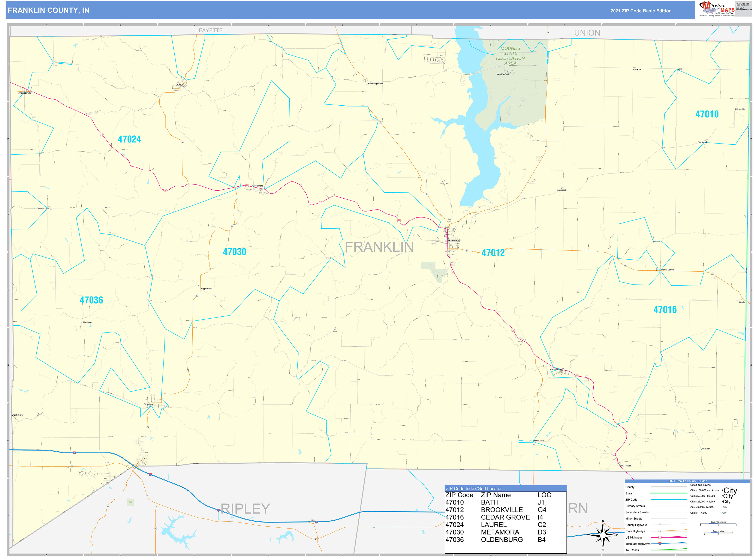Click the Buena Vista town label
This screenshot has width=756, height=557.
[x=44, y=208]
